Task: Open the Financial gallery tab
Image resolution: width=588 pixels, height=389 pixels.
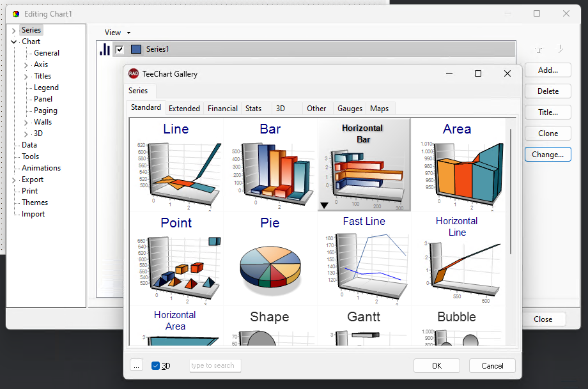Action: [223, 109]
